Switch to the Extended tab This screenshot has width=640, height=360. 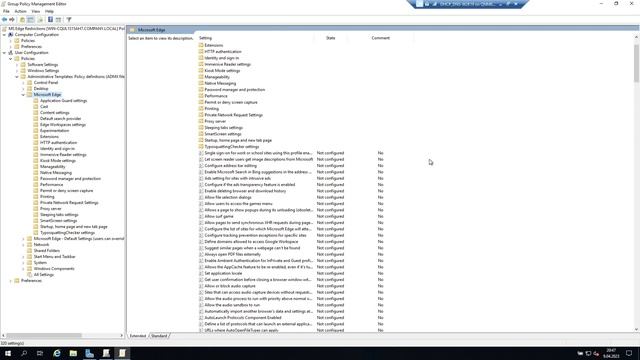138,336
